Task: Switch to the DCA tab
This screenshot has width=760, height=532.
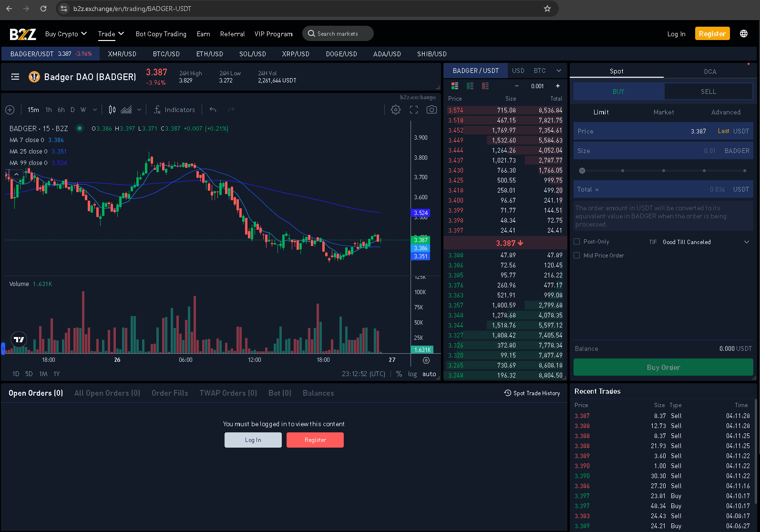Action: point(710,72)
